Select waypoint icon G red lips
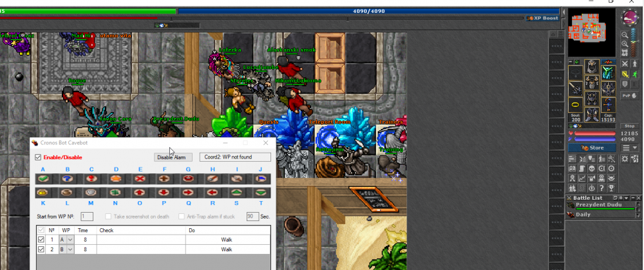 pyautogui.click(x=187, y=178)
